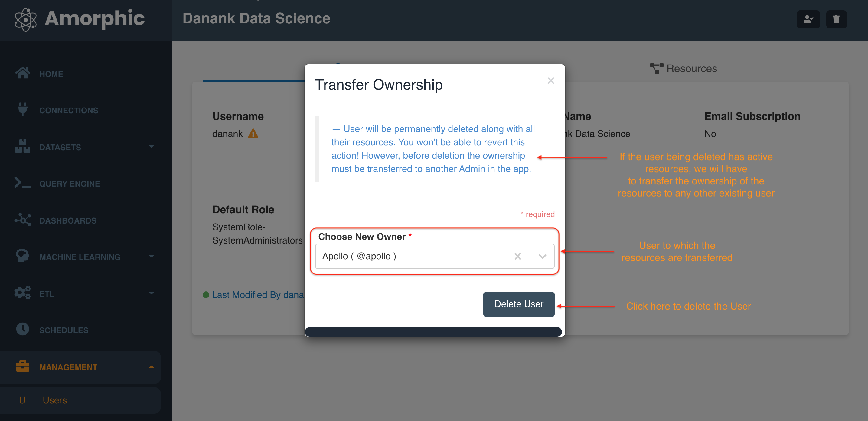Open the Choose New Owner dropdown arrow
Image resolution: width=868 pixels, height=421 pixels.
pos(542,256)
